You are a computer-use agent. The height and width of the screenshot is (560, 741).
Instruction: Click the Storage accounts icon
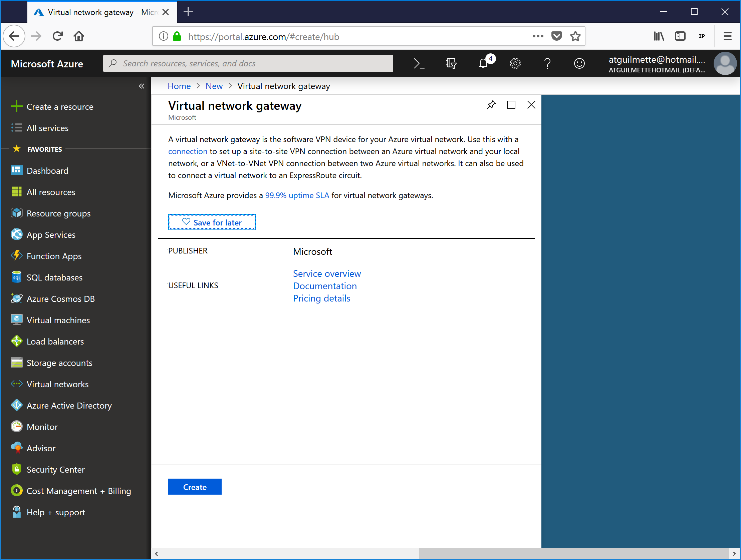point(16,363)
